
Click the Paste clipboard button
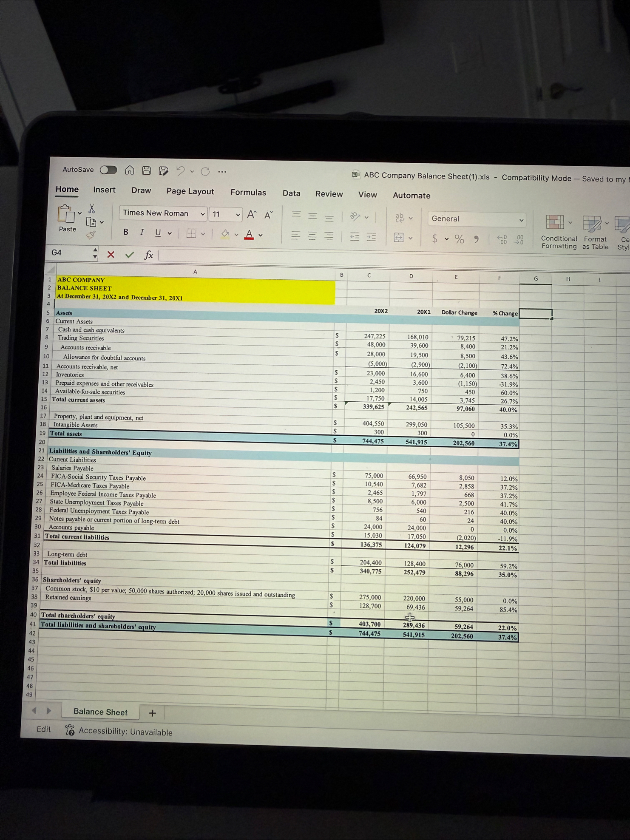tap(66, 219)
